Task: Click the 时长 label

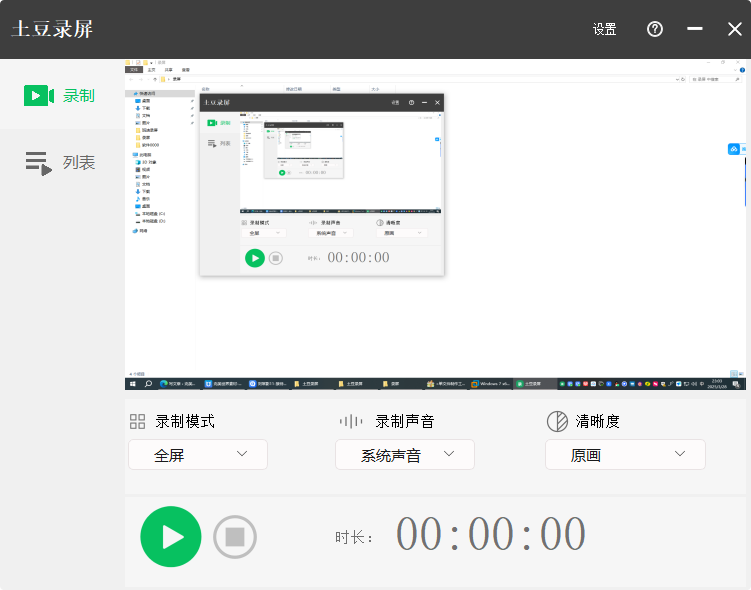Action: click(353, 537)
